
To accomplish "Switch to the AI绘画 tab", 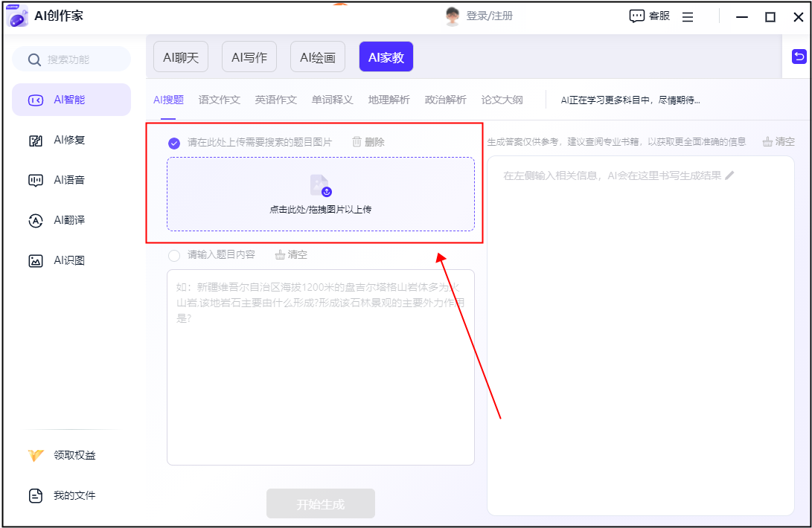I will pyautogui.click(x=317, y=56).
